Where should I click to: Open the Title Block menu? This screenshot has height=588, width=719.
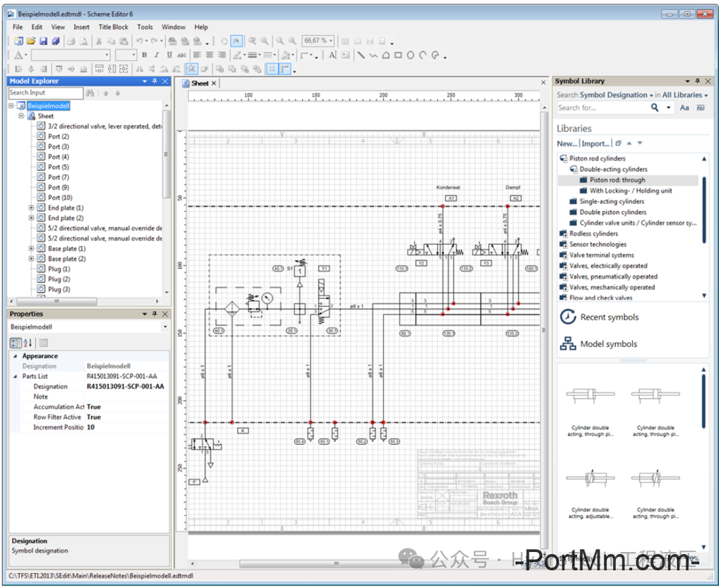pyautogui.click(x=113, y=27)
